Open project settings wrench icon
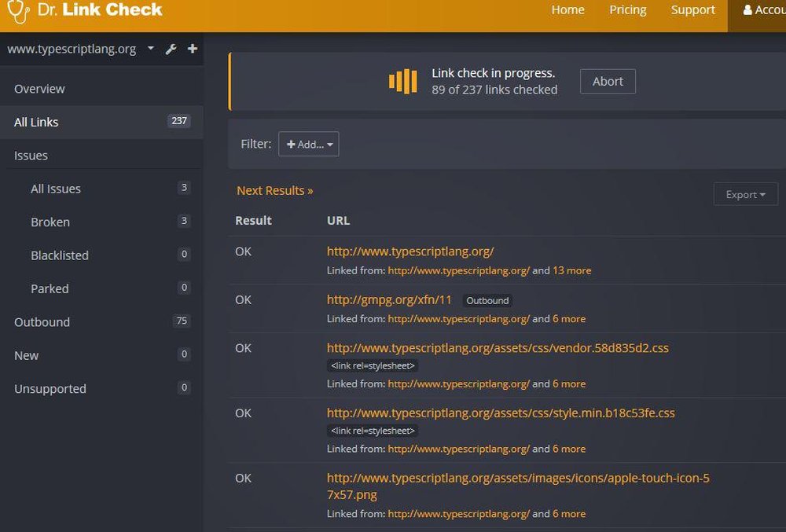786x532 pixels. 171,49
